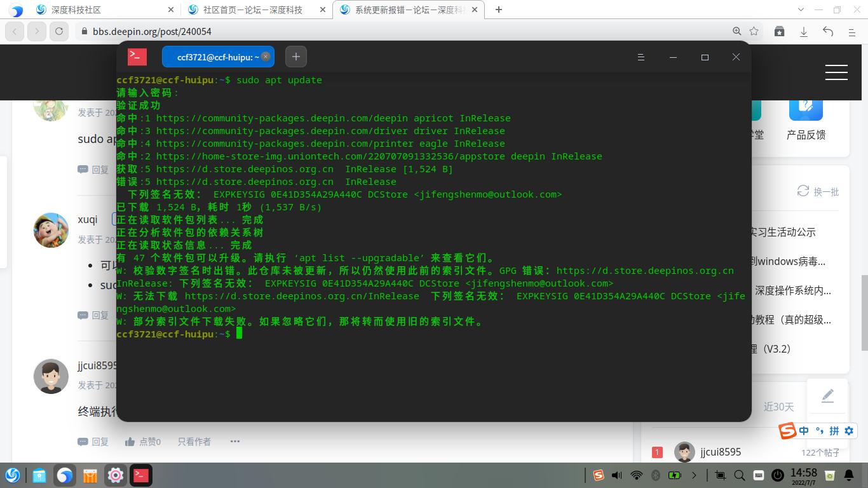868x488 pixels.
Task: Expand hidden tray icons with the chevron
Action: [x=694, y=475]
